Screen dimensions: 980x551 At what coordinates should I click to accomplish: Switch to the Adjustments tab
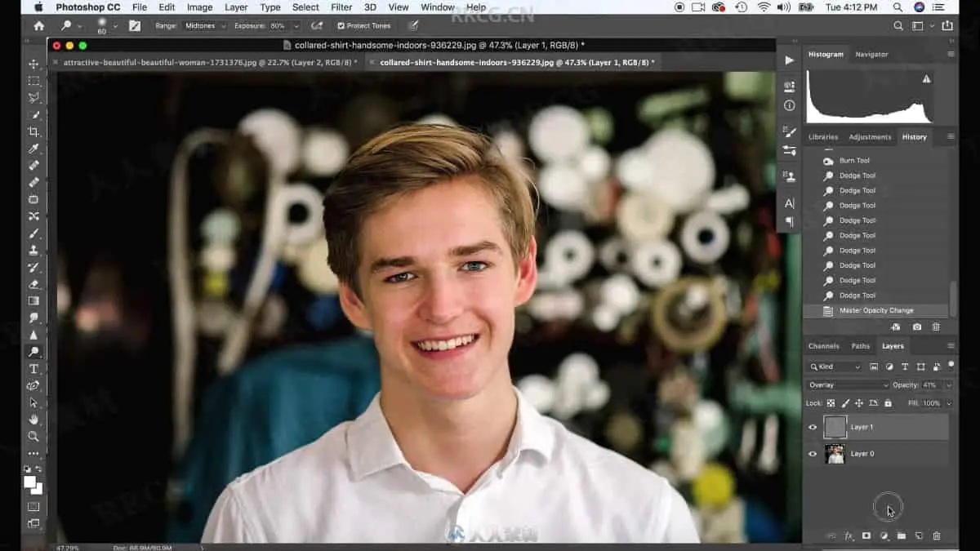point(870,137)
